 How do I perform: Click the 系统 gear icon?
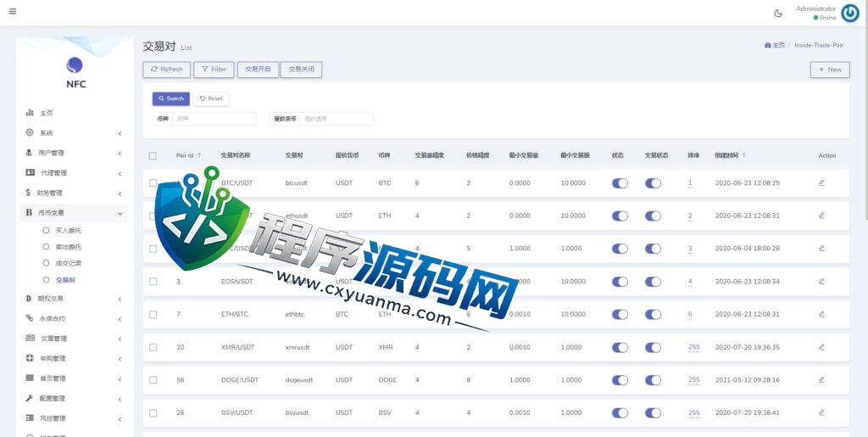coord(30,133)
